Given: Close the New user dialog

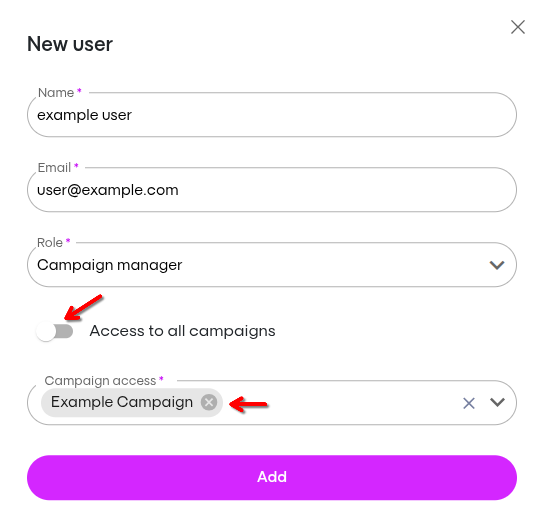Looking at the screenshot, I should (518, 27).
